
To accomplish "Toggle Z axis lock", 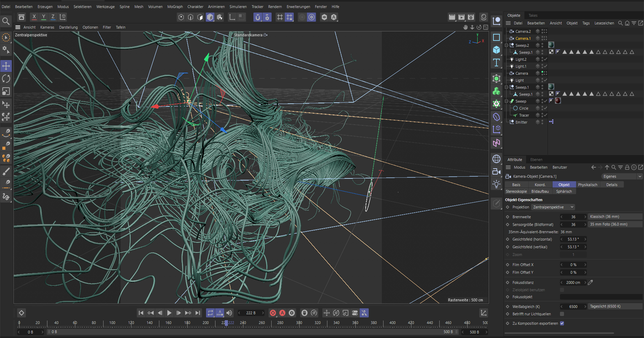I will coord(53,17).
